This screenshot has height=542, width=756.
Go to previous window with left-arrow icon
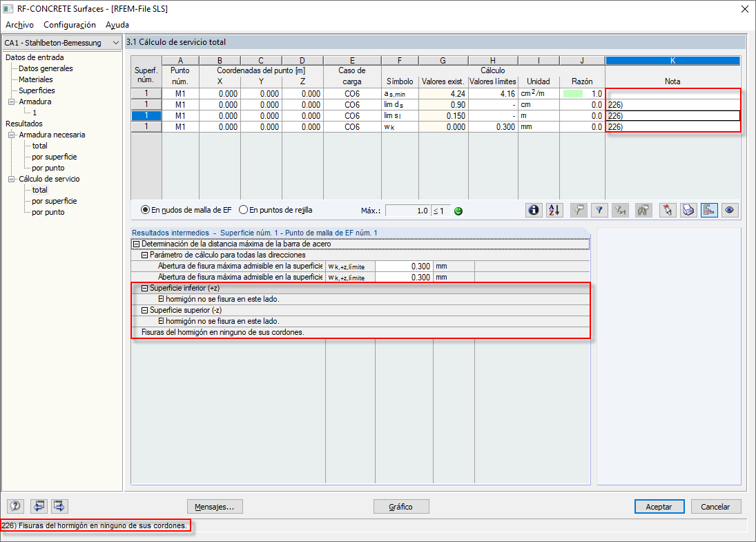(39, 506)
